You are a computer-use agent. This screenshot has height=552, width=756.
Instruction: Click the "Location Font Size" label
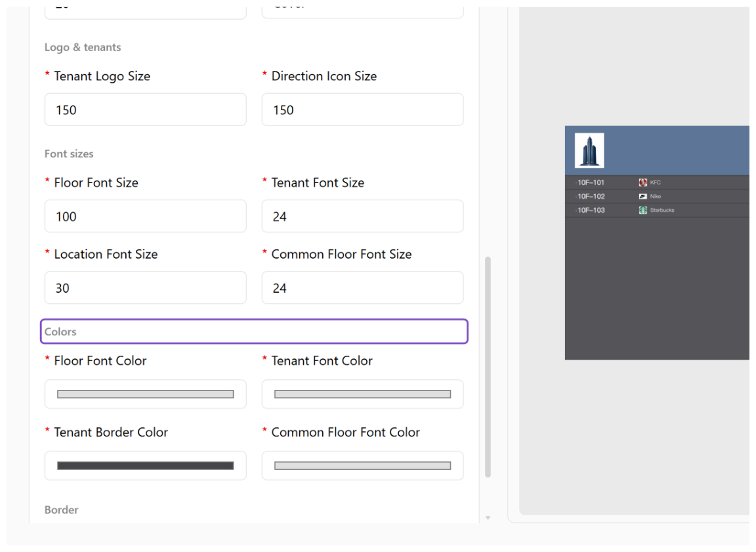coord(106,254)
